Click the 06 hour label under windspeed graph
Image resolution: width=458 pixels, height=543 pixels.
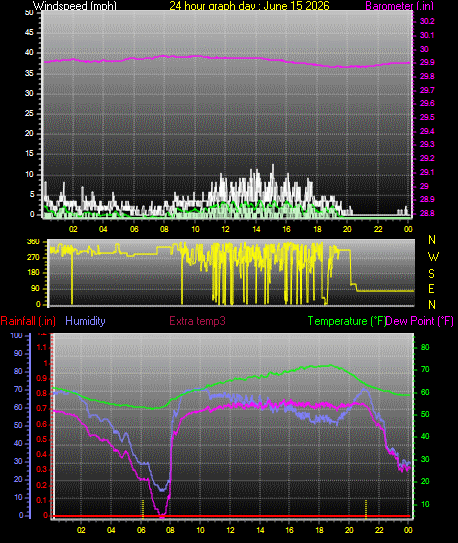tap(134, 229)
